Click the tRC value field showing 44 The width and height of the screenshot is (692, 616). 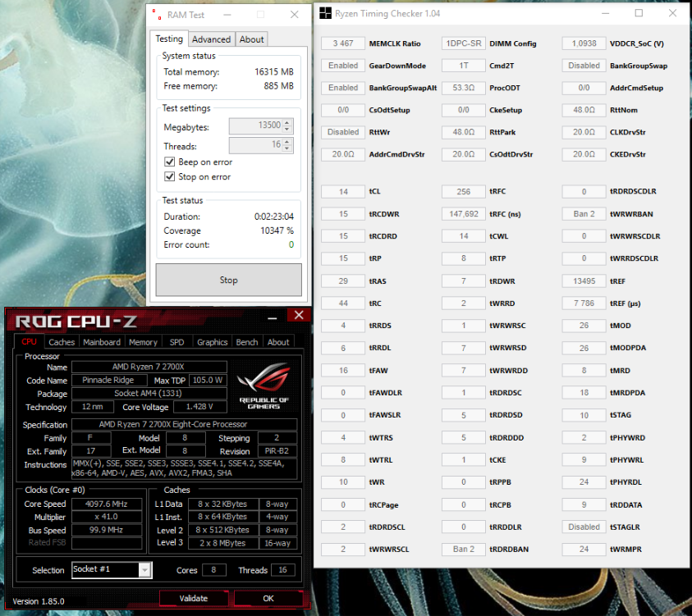(x=343, y=303)
